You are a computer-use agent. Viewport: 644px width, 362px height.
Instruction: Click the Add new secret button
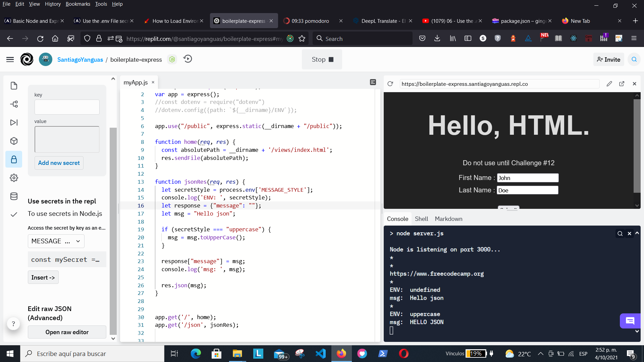coord(59,163)
